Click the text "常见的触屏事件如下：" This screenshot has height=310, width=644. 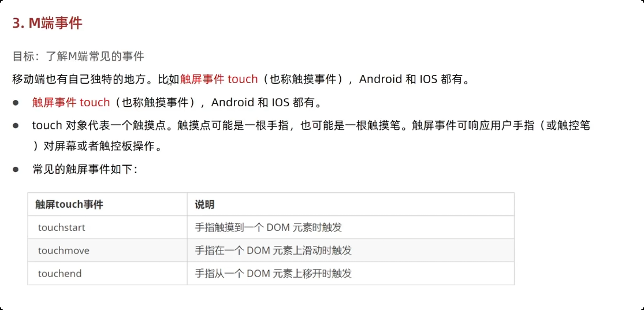pyautogui.click(x=84, y=169)
